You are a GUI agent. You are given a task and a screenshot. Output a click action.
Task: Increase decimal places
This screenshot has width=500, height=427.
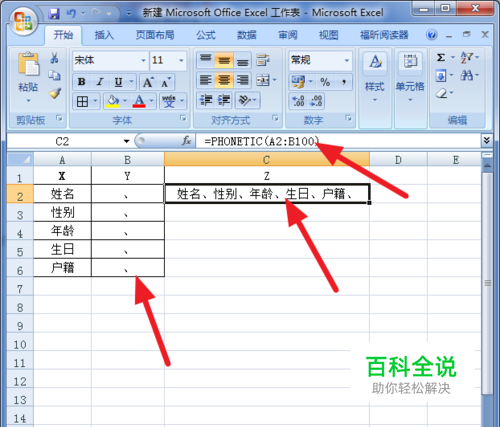[298, 101]
